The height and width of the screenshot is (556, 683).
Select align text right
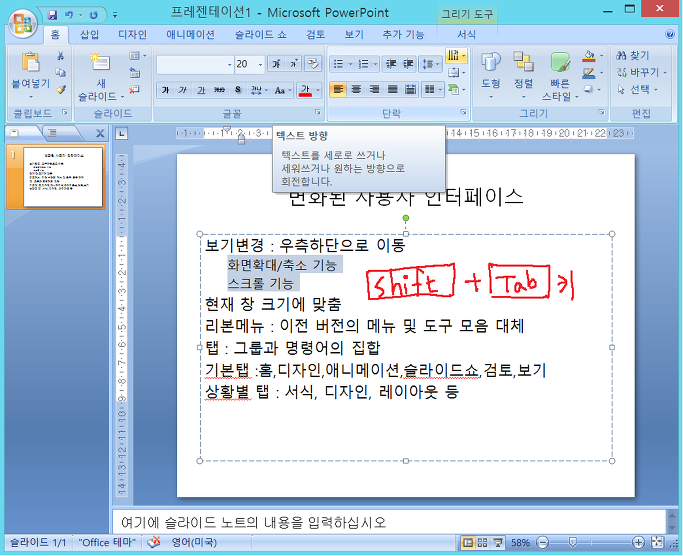(374, 90)
